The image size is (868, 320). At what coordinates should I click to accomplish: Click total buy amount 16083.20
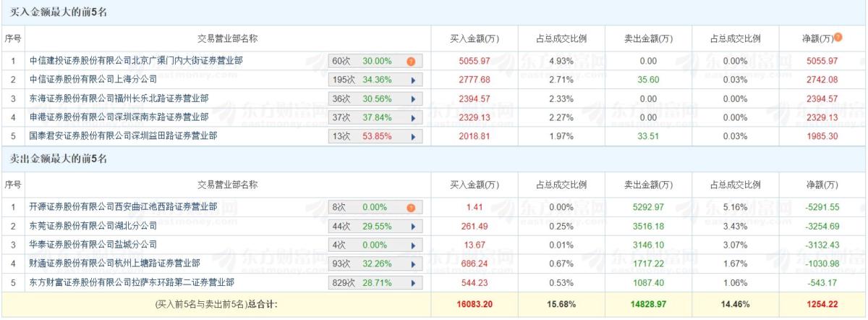[475, 305]
